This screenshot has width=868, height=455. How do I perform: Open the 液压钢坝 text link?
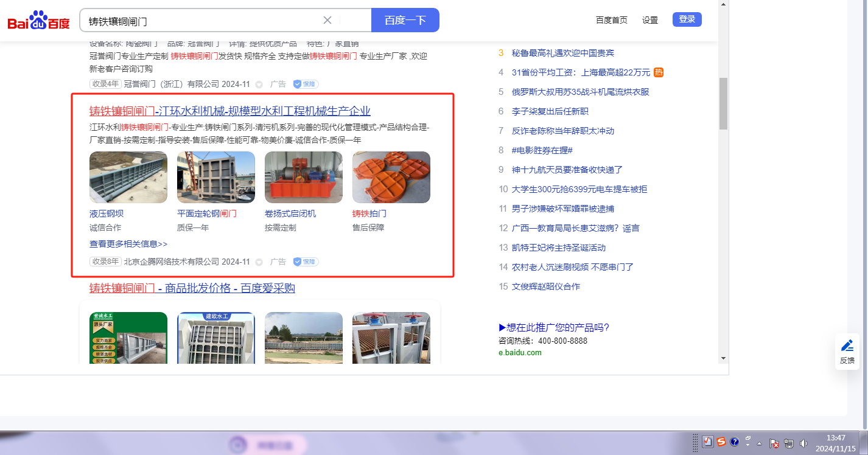107,214
